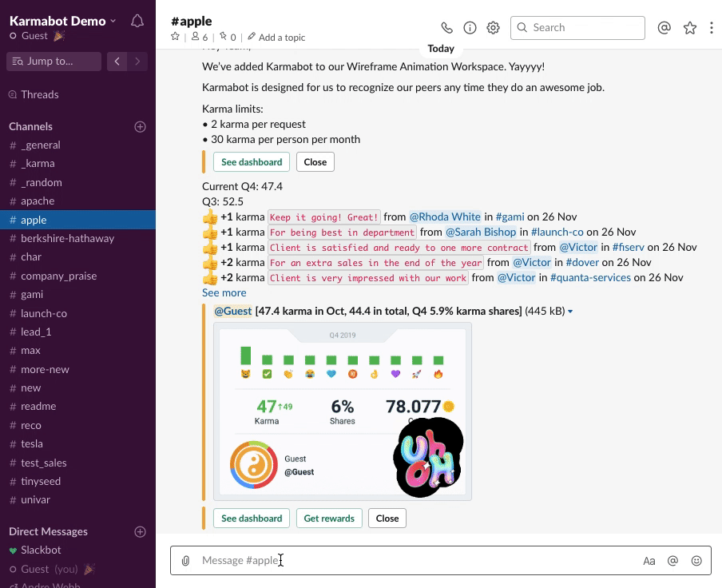Screen dimensions: 722x588
Task: Open Jump to quick switcher
Action: [54, 62]
